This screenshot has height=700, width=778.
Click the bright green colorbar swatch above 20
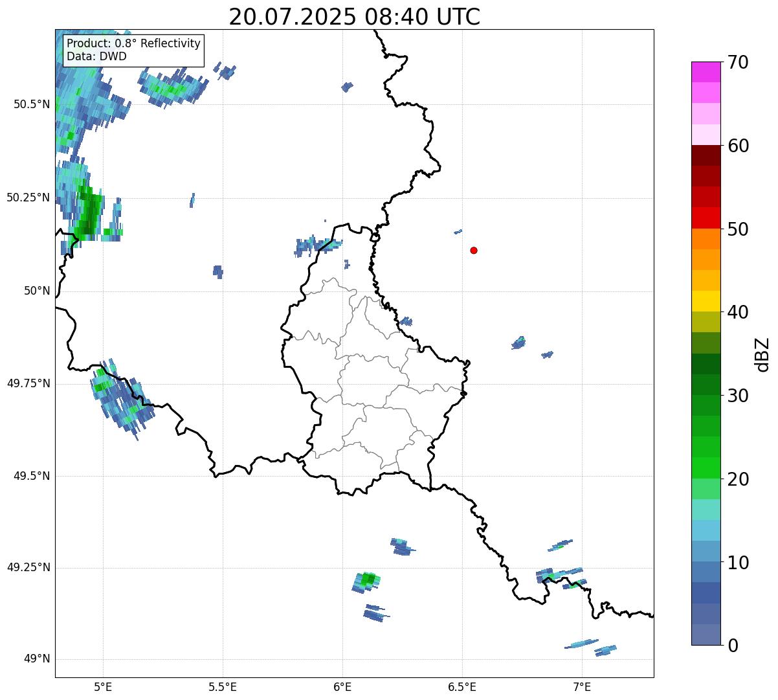tap(706, 468)
